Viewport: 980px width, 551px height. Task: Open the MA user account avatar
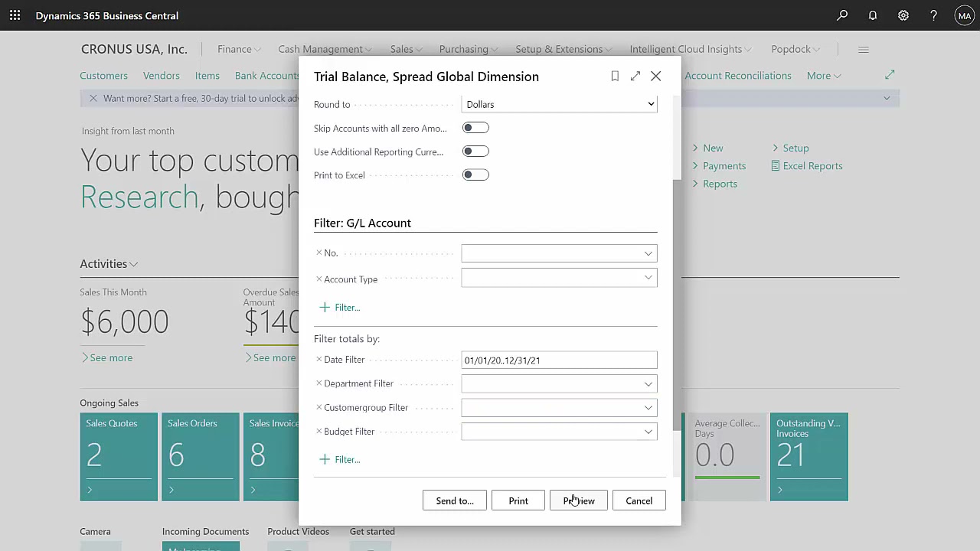coord(965,15)
